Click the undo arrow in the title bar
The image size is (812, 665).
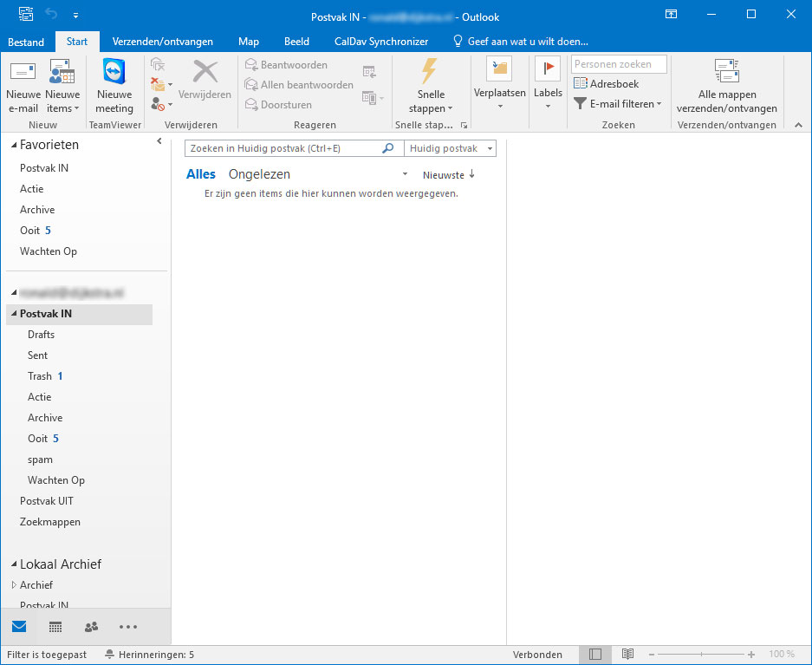tap(51, 14)
